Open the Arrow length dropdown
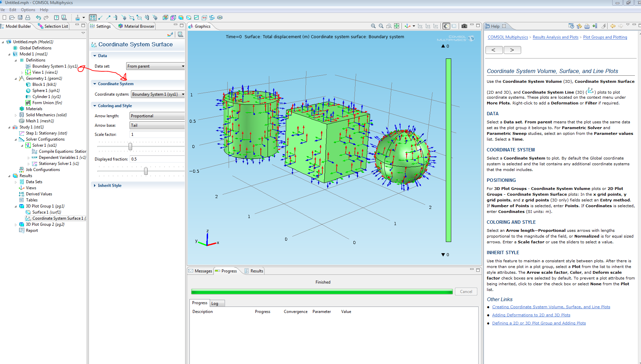Screen dimensions: 641x364 (x=157, y=116)
